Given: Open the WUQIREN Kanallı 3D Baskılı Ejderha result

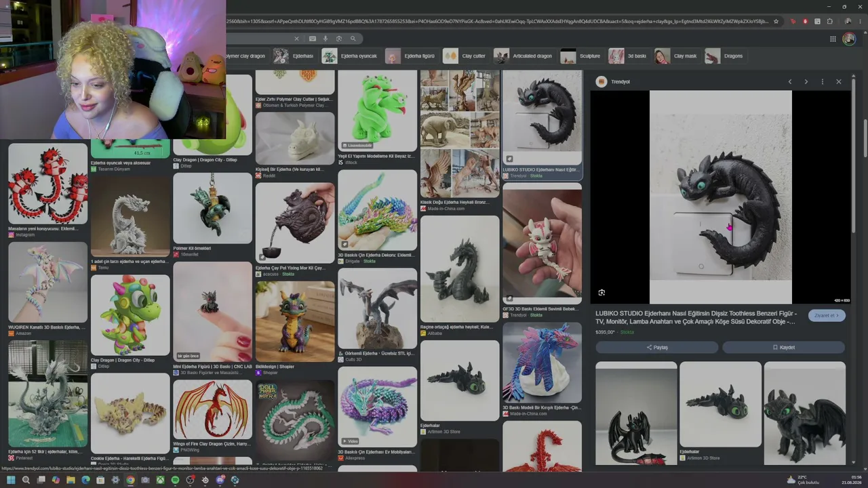Looking at the screenshot, I should pos(47,289).
